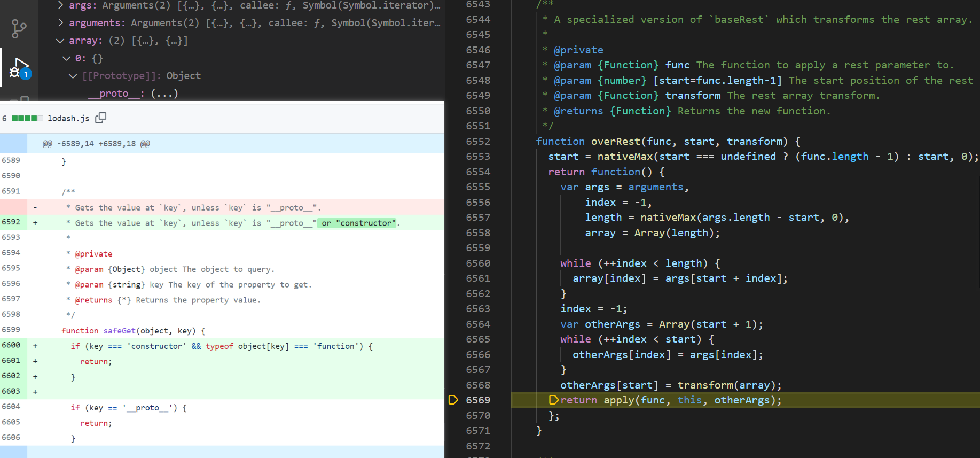Click the breakpoint marker at line 6569
Screen dimensions: 980x458
(453, 400)
